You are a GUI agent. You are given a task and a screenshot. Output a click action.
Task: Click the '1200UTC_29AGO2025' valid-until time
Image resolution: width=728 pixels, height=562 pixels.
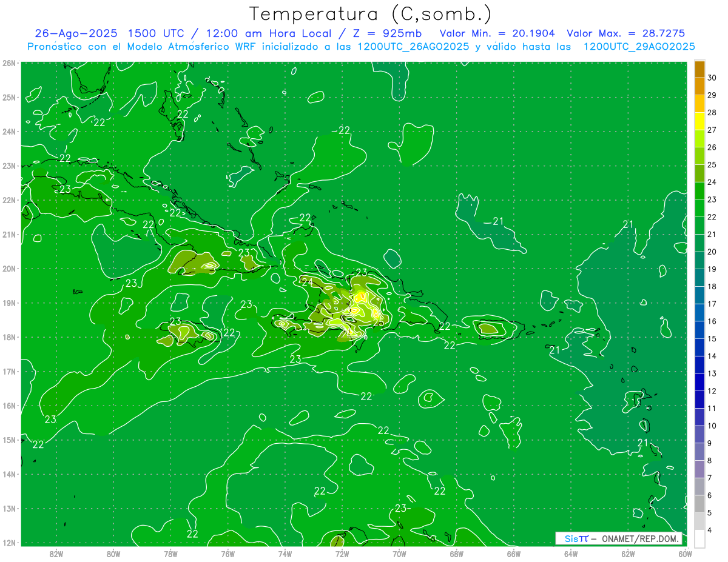click(639, 47)
